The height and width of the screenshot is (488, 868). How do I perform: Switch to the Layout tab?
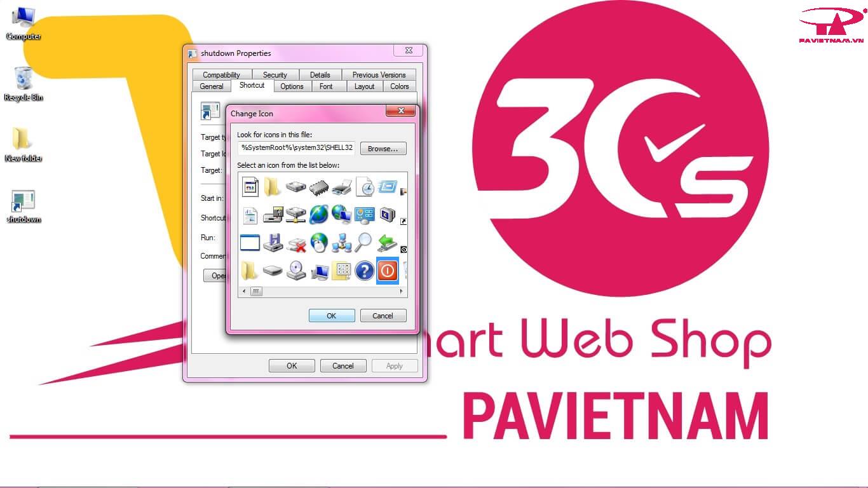point(364,86)
